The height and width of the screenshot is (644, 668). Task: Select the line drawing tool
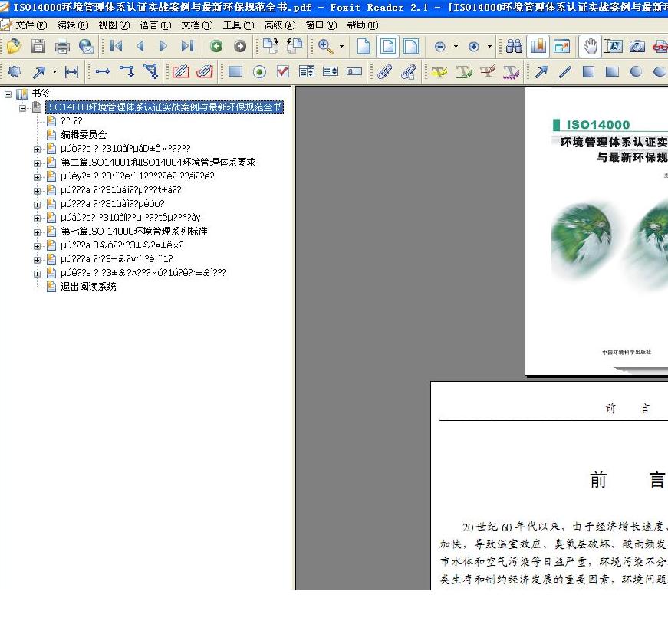coord(565,72)
